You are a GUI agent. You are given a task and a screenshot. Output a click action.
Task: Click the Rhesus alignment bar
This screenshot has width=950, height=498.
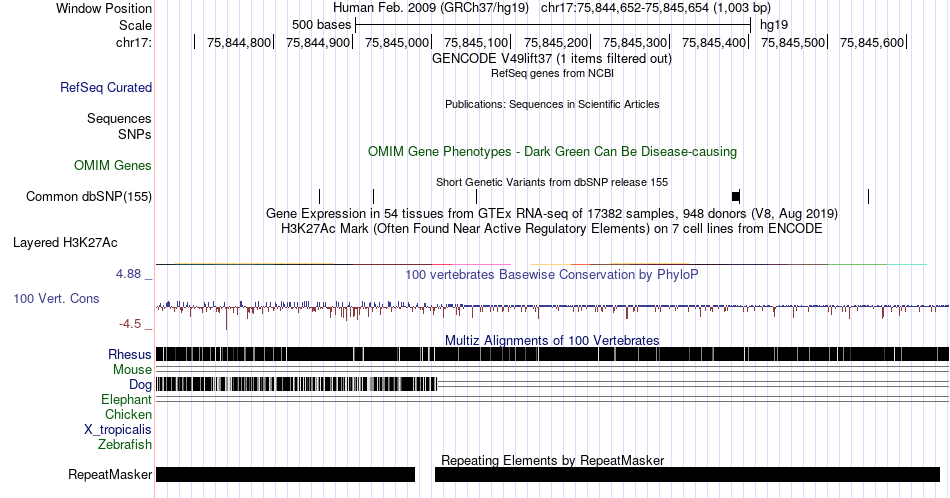pyautogui.click(x=553, y=354)
